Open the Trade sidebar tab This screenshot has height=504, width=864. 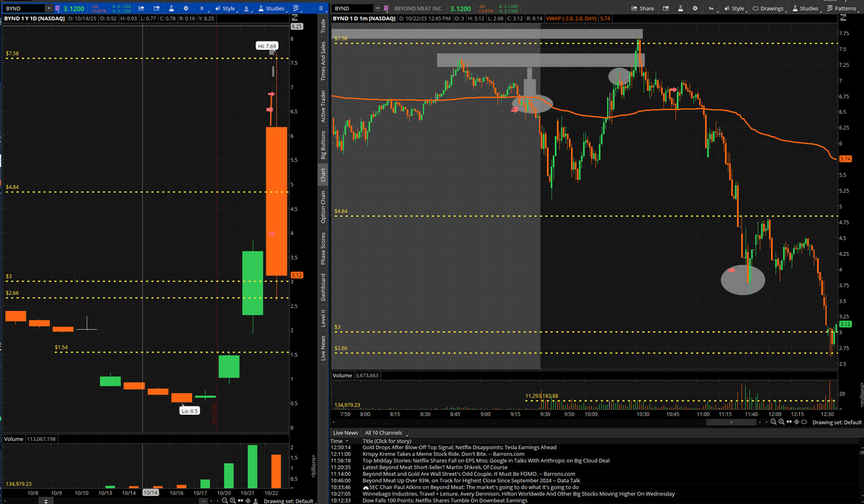323,27
